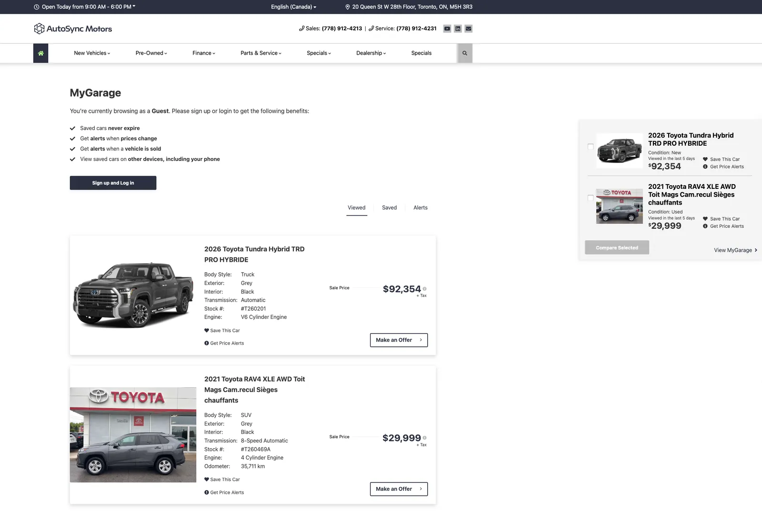762x532 pixels.
Task: Open the 2026 Toyota Tundra Hybrid listing title
Action: click(254, 255)
